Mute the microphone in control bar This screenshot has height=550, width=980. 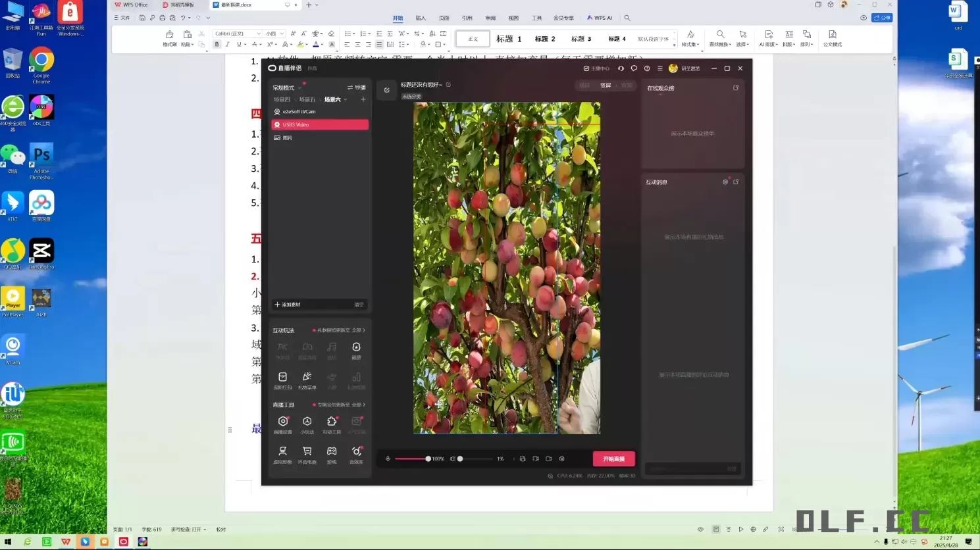388,459
